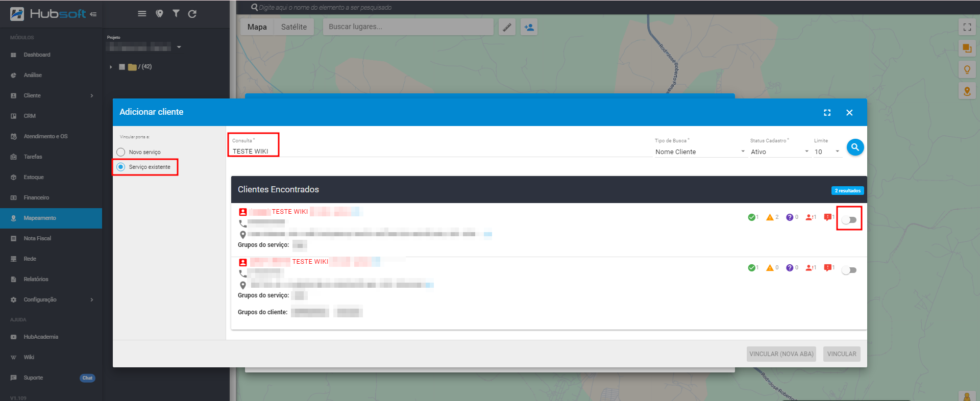This screenshot has width=980, height=401.
Task: Open the Limite dropdown showing 10
Action: 827,152
